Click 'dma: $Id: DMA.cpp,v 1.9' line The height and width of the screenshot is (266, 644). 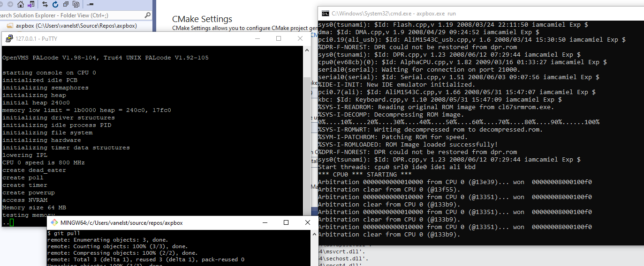[x=429, y=32]
